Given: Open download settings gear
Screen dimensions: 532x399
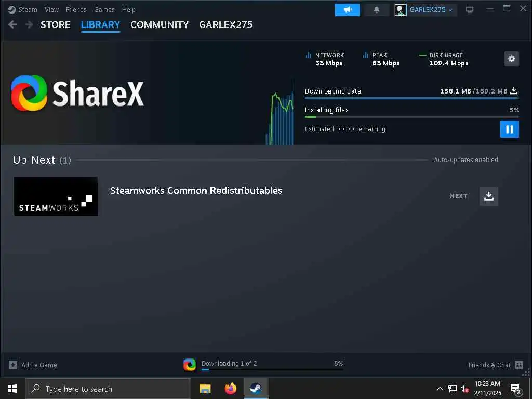Looking at the screenshot, I should (x=511, y=59).
